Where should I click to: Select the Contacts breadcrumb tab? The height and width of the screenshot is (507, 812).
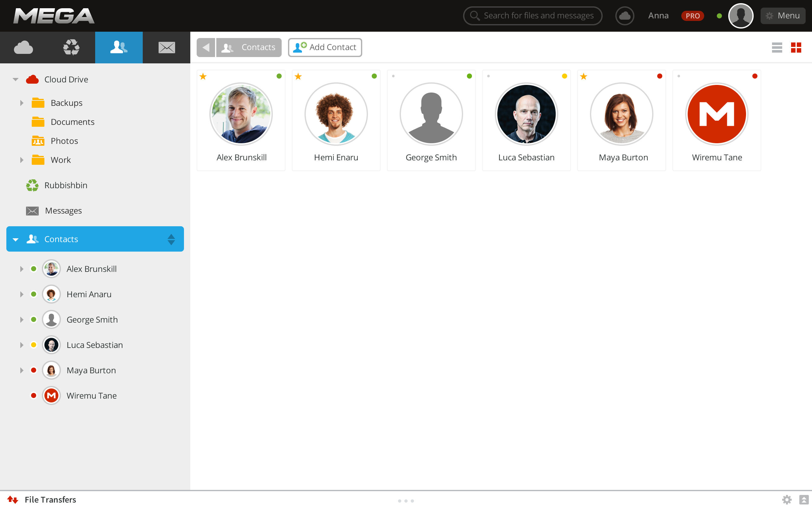[x=249, y=47]
